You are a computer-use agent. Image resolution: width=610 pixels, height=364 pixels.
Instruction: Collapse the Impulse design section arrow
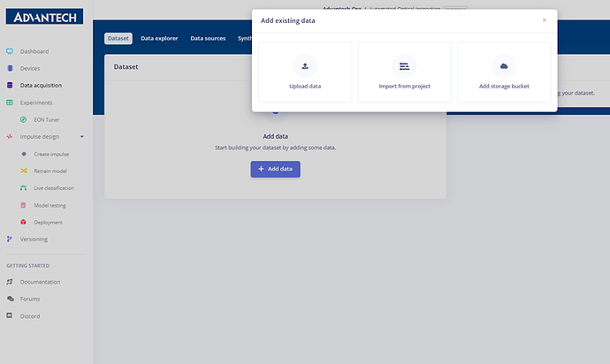(x=81, y=136)
